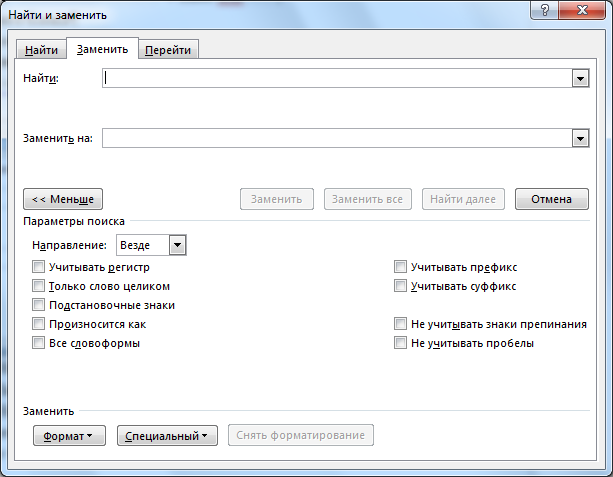Click the Найти далее button
This screenshot has width=613, height=477.
point(463,199)
